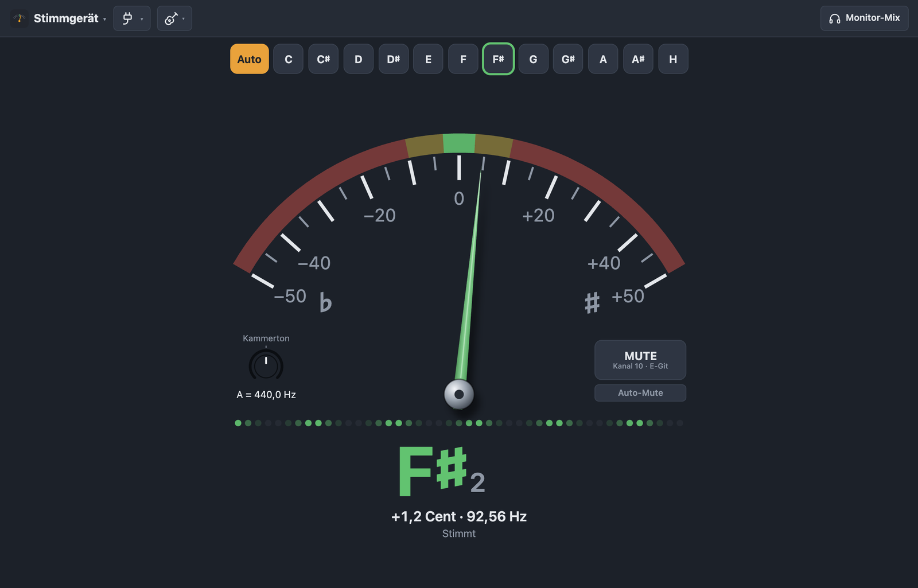The width and height of the screenshot is (918, 588).
Task: Select note D
Action: click(x=359, y=59)
